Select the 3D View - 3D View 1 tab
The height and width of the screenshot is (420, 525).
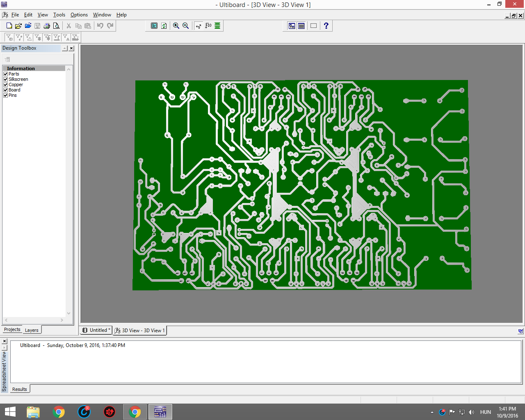coord(140,331)
